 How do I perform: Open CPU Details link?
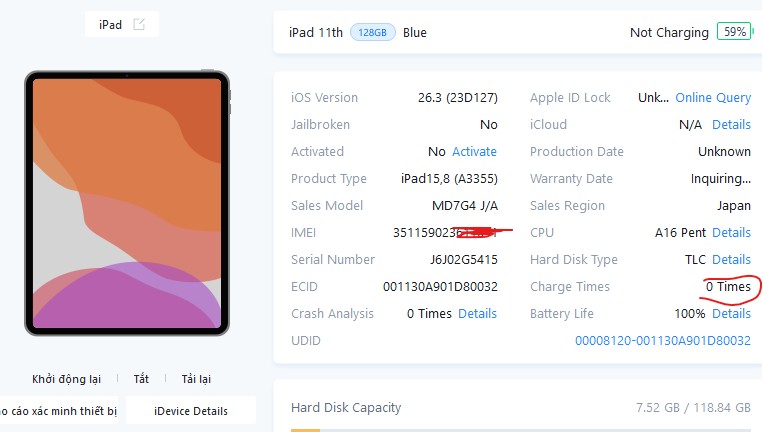(731, 233)
